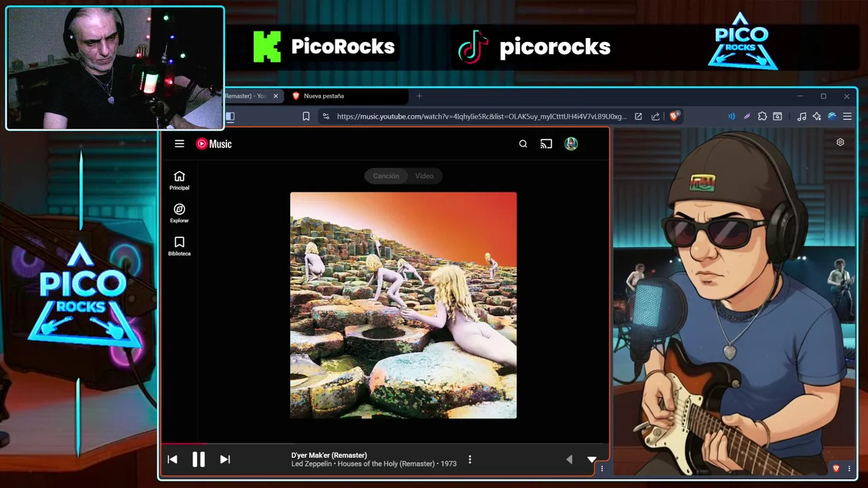
Task: Click the blue globe profile icon
Action: 832,117
